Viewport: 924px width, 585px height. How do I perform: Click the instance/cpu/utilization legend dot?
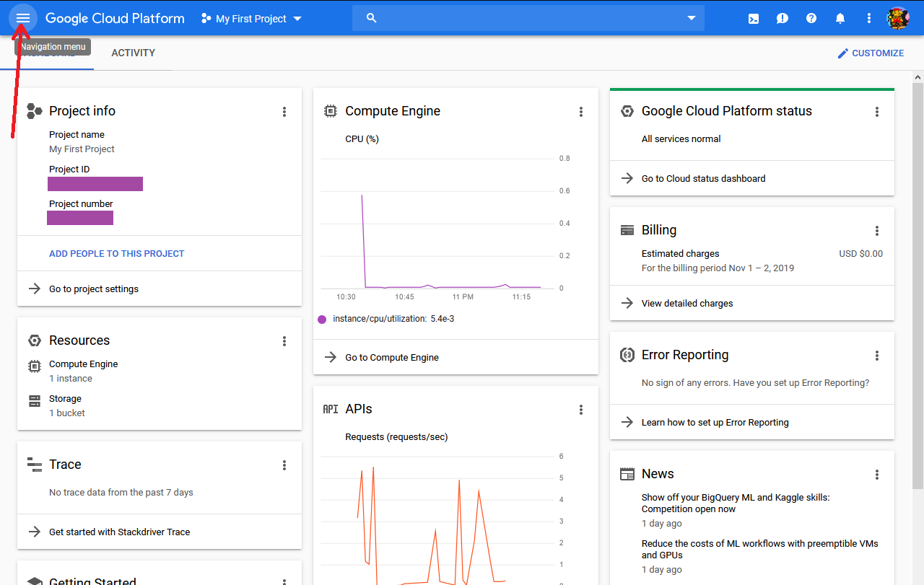(322, 319)
